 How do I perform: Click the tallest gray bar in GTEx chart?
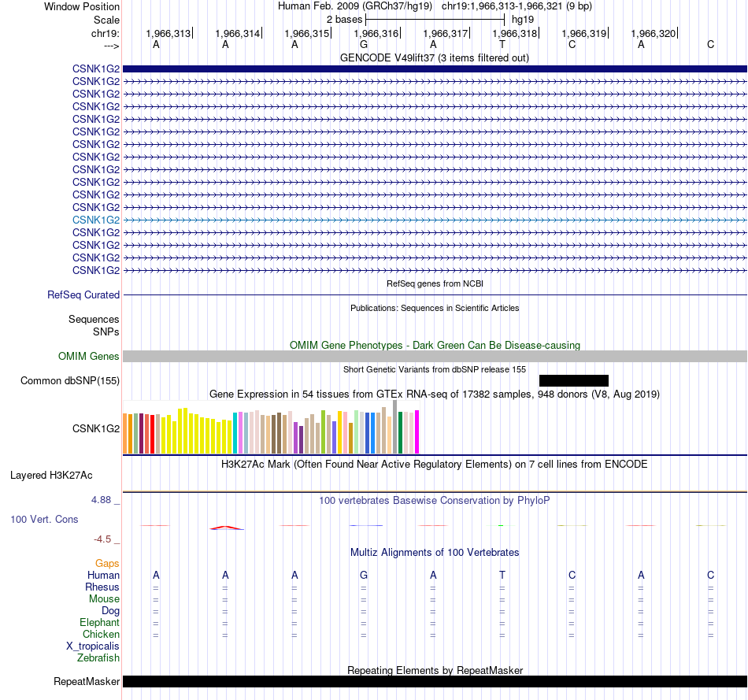pos(395,427)
